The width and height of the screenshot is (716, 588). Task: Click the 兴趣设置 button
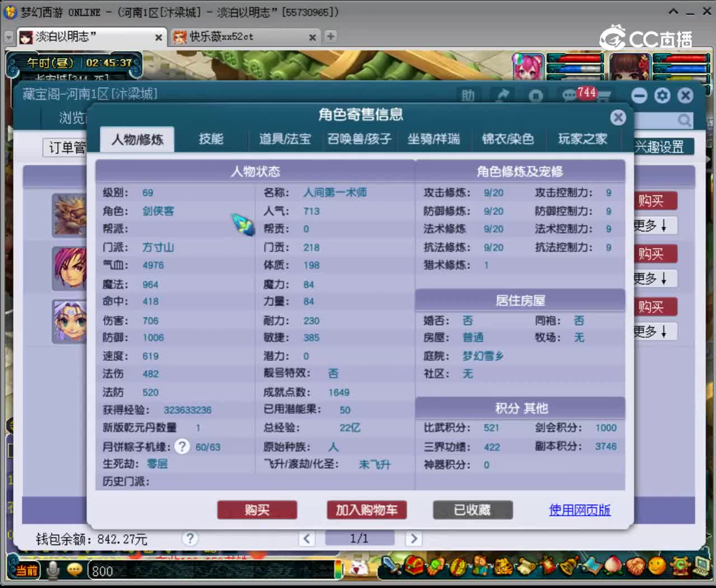pos(663,147)
